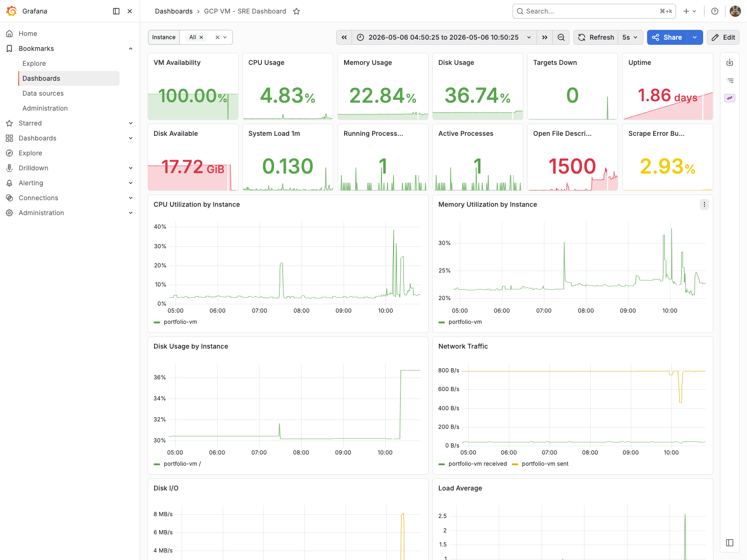Viewport: 747px width, 560px height.
Task: Toggle the side pane dock icon
Action: pos(730,543)
